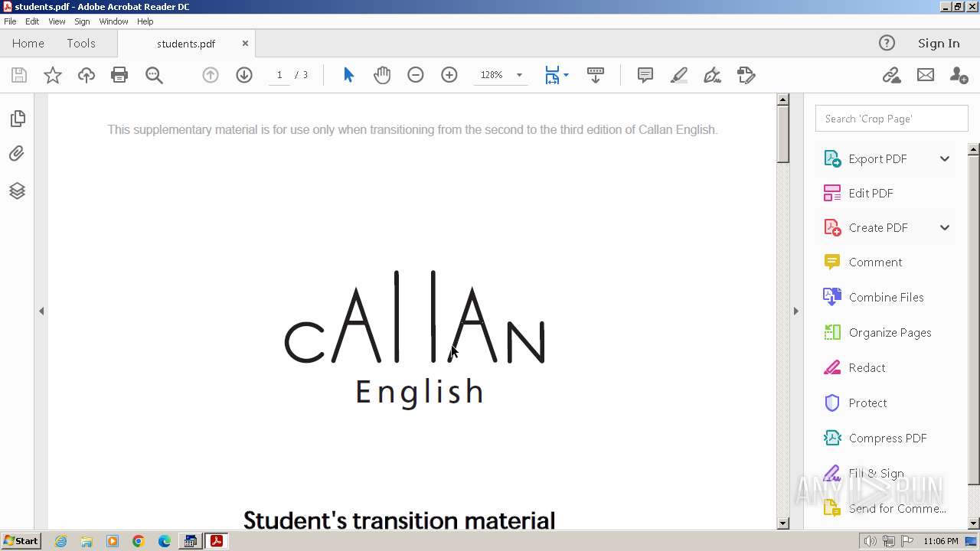Click the fit page width icon
Screen dimensions: 980x551
[552, 75]
